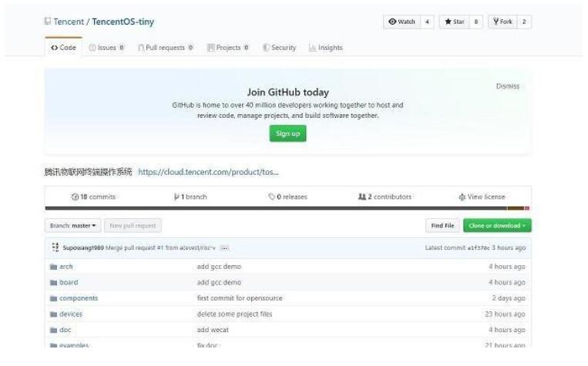
Task: Click the people icon beside contributors
Action: tap(362, 196)
